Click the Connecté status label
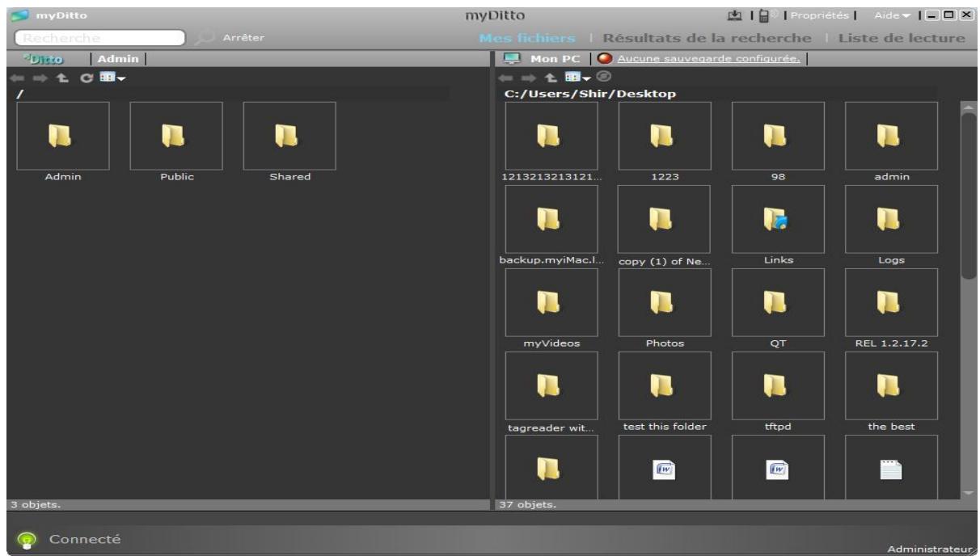 tap(85, 539)
